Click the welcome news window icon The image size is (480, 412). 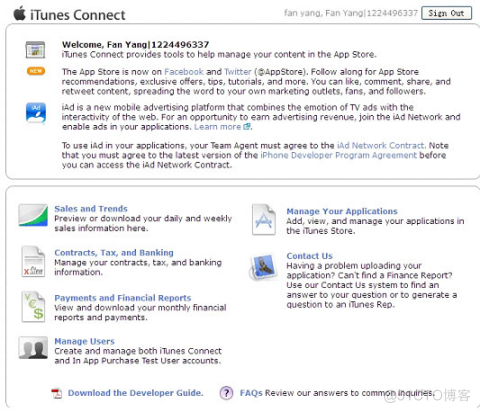click(35, 50)
